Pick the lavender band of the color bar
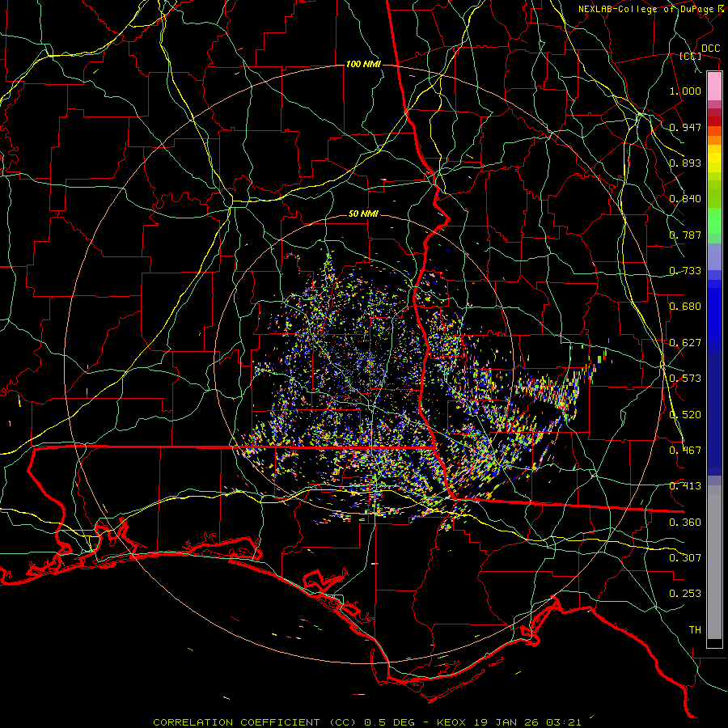 coord(714,256)
